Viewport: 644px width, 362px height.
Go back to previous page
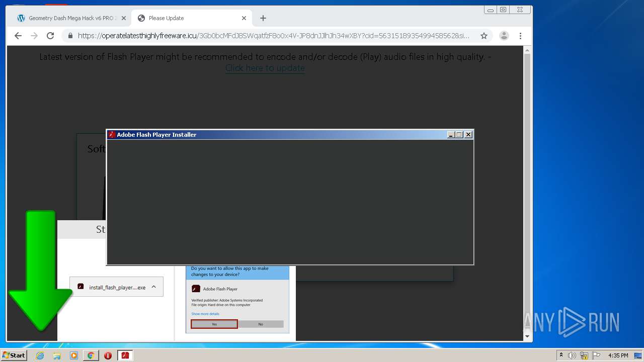[18, 36]
